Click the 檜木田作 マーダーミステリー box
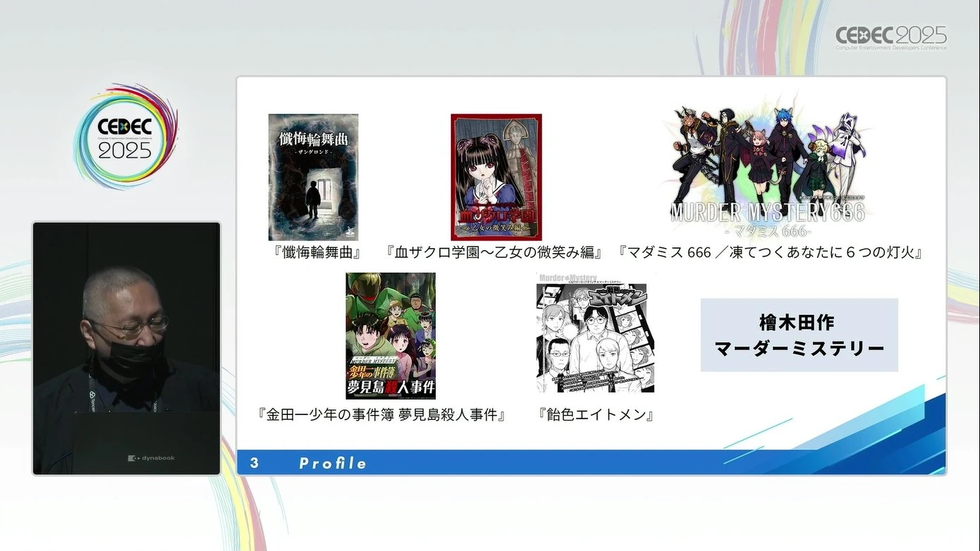Screen dimensions: 980x551 tap(799, 335)
